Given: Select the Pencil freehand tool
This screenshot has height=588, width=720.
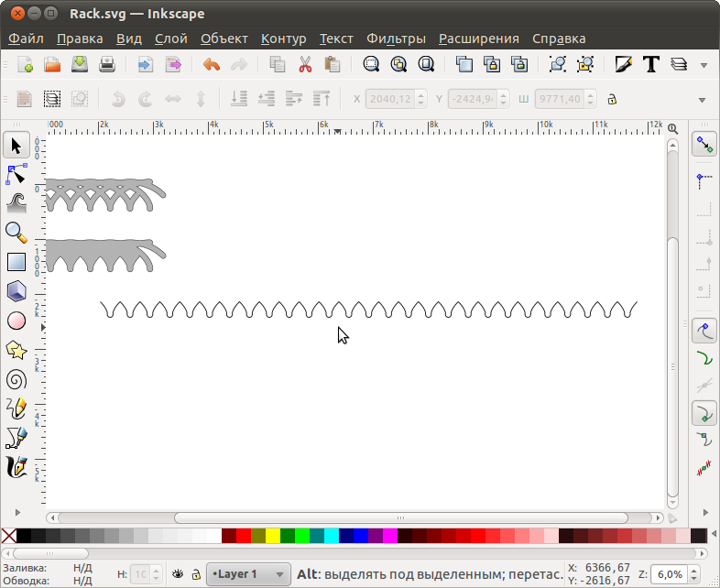Looking at the screenshot, I should 16,408.
